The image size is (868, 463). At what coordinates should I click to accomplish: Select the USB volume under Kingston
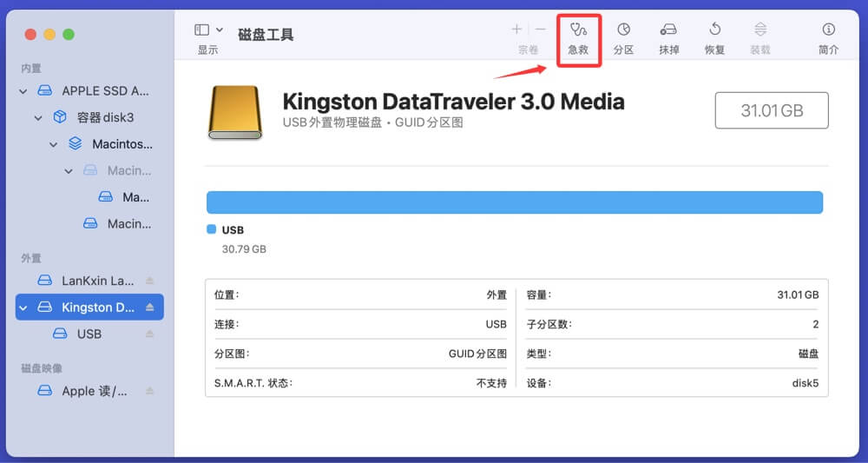click(x=89, y=334)
